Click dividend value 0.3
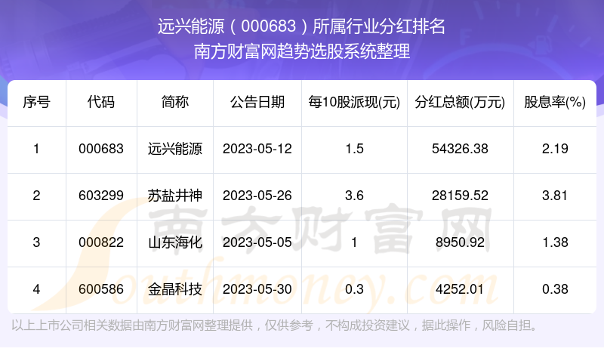Viewport: 604px width, 364px height. click(x=354, y=289)
